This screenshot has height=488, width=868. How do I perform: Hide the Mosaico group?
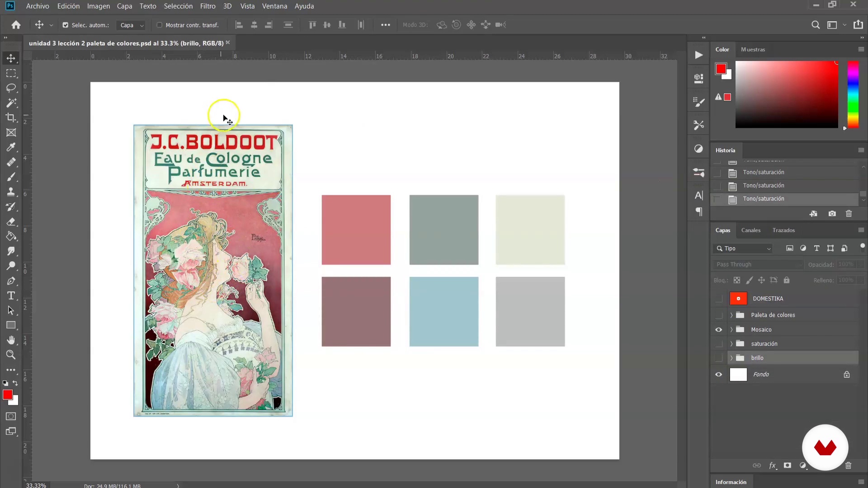718,329
